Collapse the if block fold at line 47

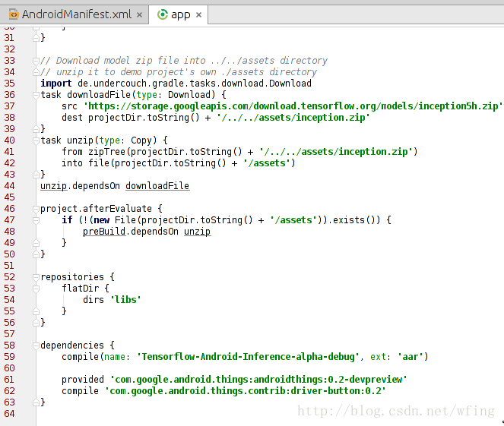(x=36, y=220)
